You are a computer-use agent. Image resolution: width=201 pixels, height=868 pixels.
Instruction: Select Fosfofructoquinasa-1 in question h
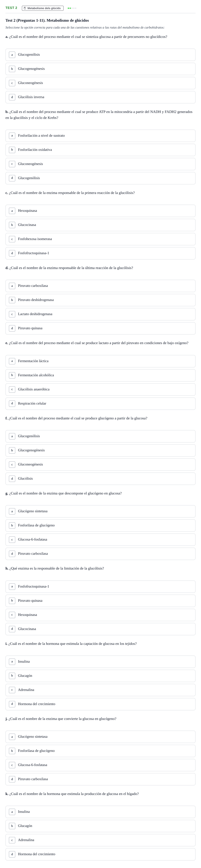tap(100, 586)
